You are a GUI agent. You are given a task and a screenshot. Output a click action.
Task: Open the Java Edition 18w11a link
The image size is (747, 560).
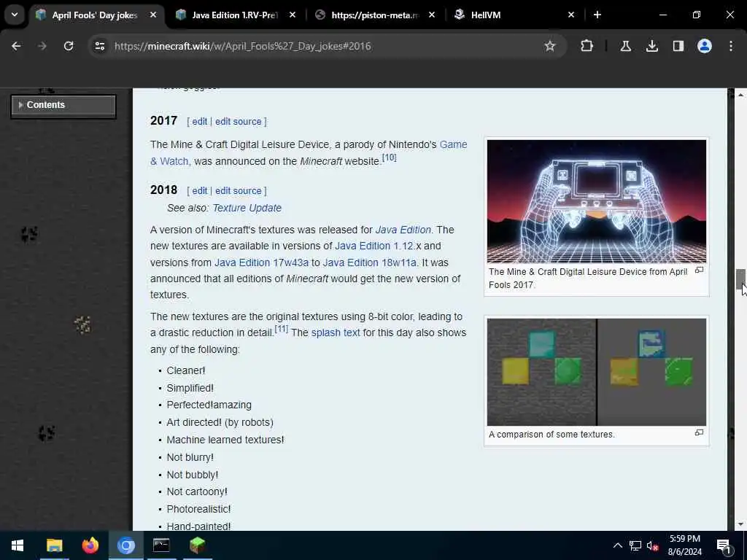pyautogui.click(x=370, y=262)
